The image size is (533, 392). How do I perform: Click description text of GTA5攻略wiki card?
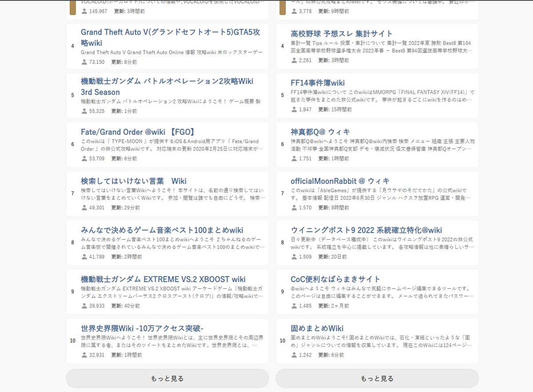click(x=171, y=52)
